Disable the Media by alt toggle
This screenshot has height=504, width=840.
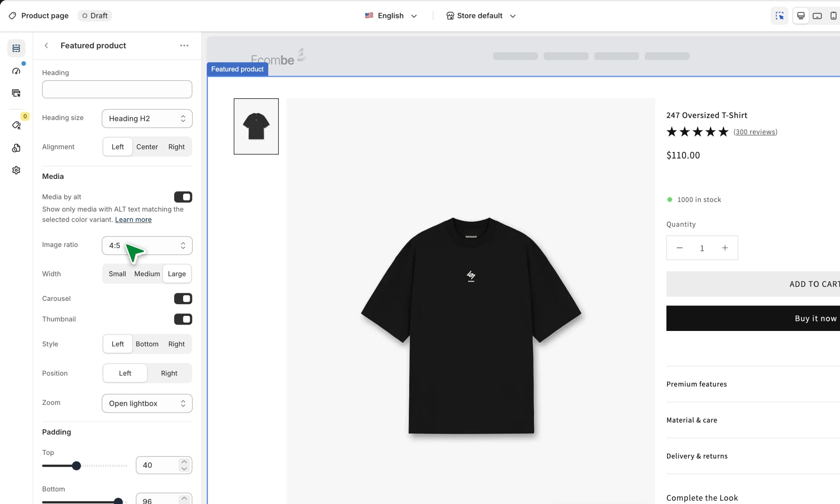(183, 197)
